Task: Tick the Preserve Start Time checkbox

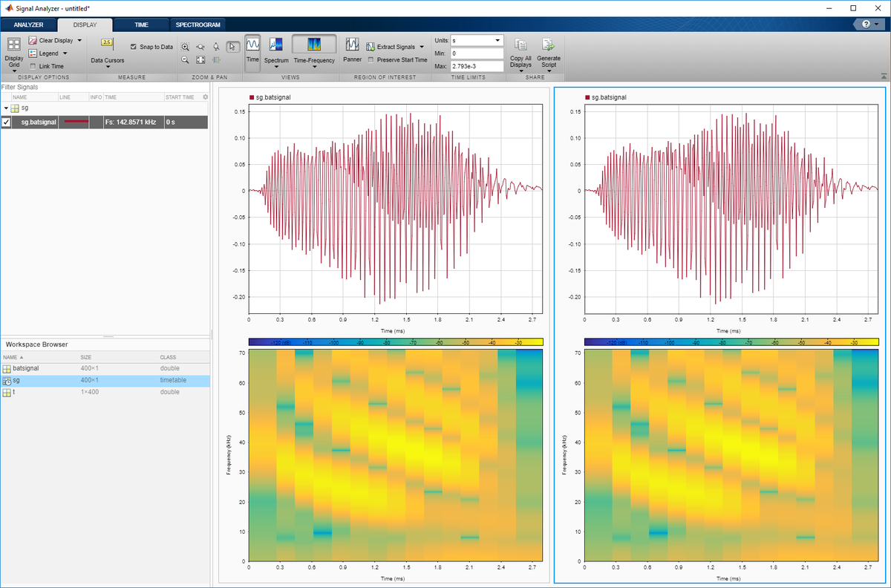Action: coord(371,59)
